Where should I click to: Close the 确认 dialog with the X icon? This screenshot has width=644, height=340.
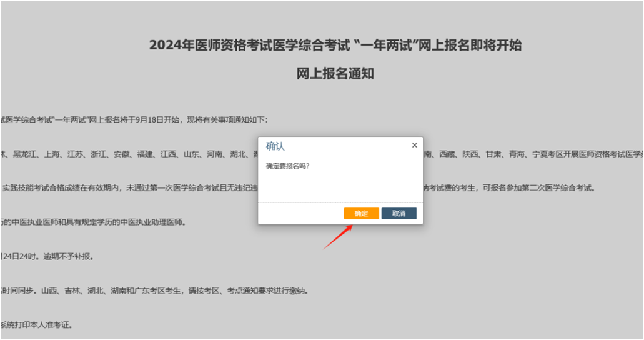pos(415,145)
